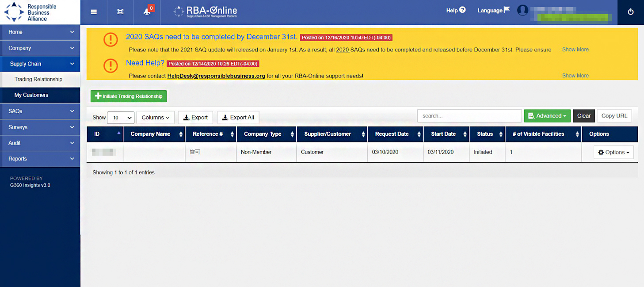Sort by # of Visible Facilities column
644x287 pixels.
(x=544, y=134)
